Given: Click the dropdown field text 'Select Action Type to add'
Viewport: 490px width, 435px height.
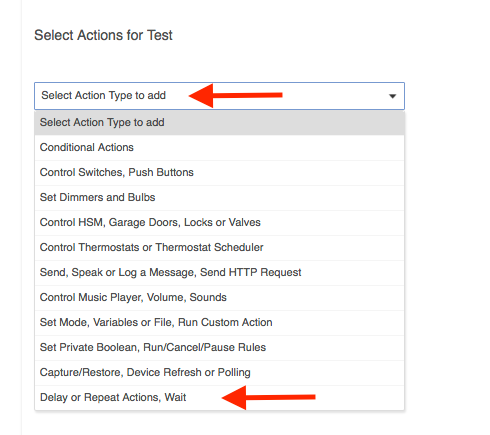Looking at the screenshot, I should tap(103, 95).
